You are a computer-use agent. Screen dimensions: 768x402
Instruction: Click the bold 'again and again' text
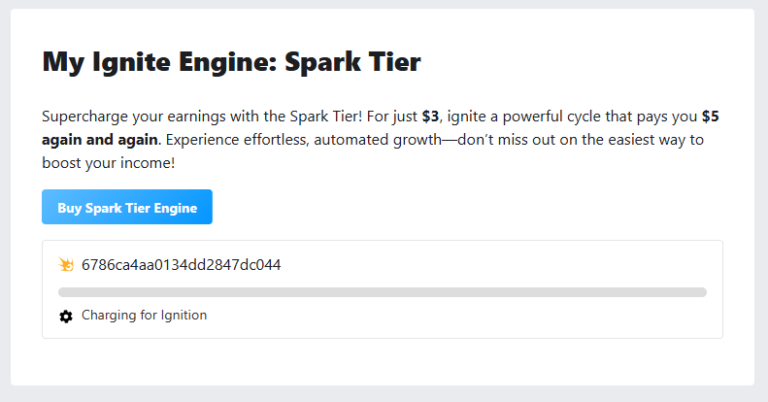pyautogui.click(x=100, y=140)
